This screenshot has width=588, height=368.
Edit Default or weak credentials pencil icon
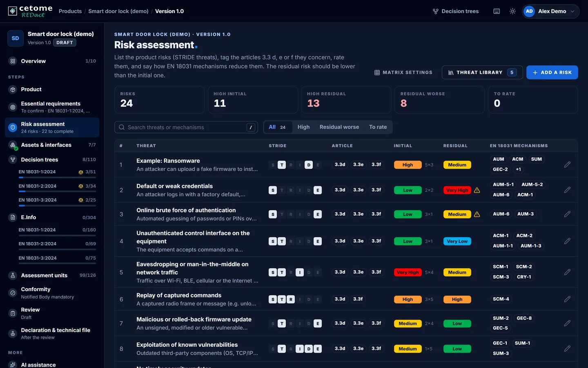(567, 190)
